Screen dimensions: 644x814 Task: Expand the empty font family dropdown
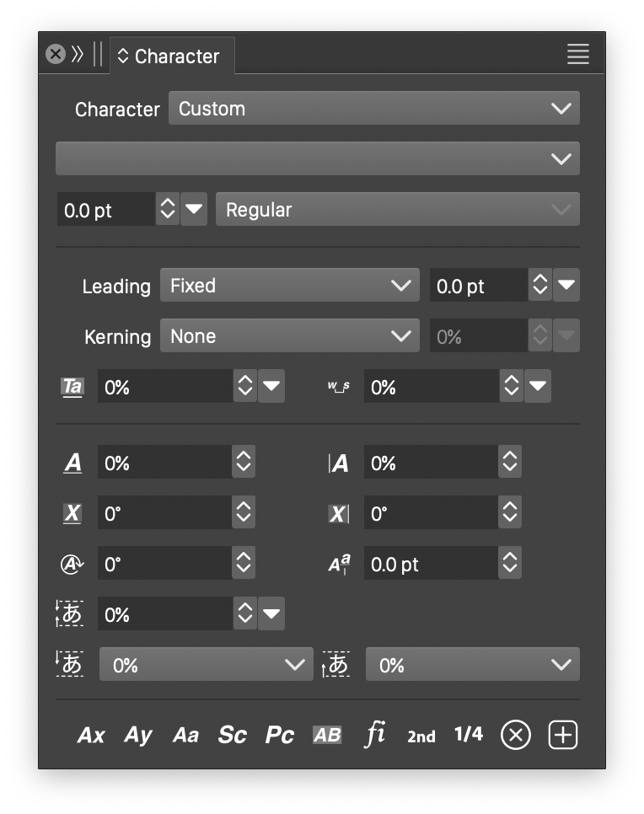pos(317,158)
